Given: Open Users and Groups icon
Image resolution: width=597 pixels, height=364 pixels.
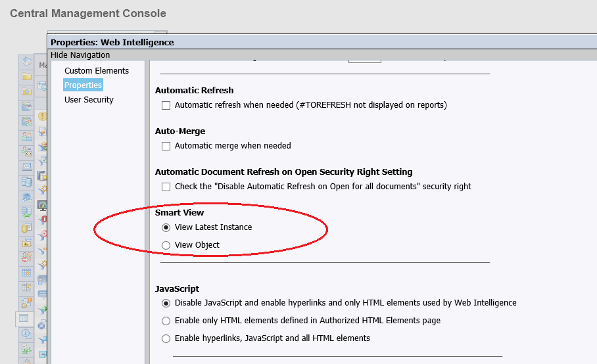Looking at the screenshot, I should pyautogui.click(x=27, y=137).
